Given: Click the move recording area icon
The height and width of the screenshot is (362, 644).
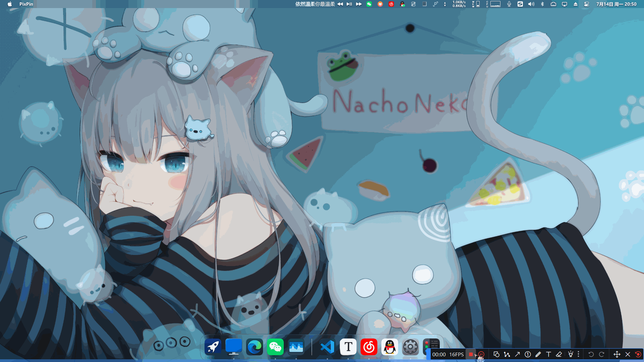Looking at the screenshot, I should click(x=616, y=354).
